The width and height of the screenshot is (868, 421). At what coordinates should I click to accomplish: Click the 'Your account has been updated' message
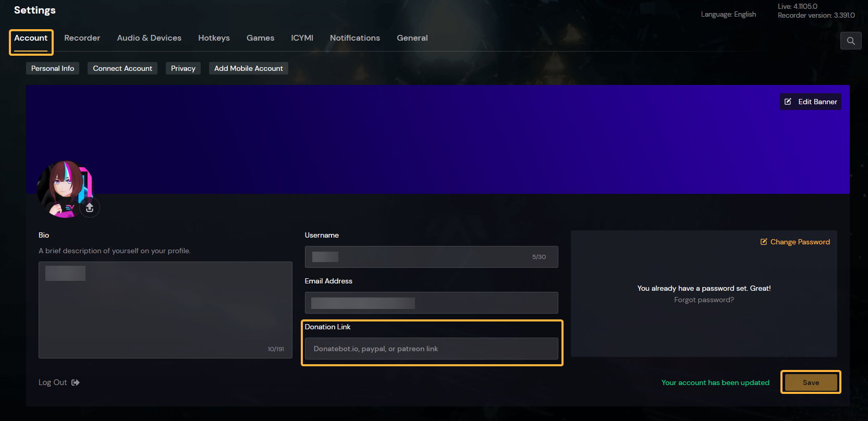click(x=715, y=382)
